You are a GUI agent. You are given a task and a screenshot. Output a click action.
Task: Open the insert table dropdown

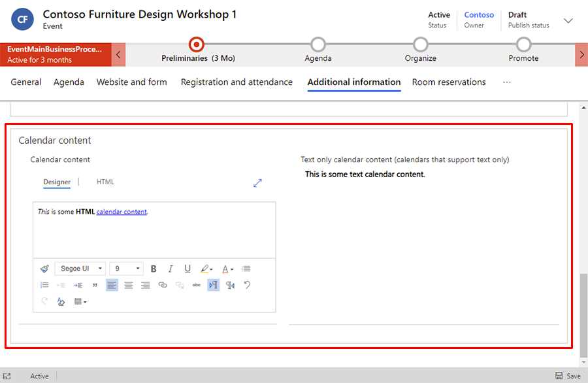(x=80, y=301)
